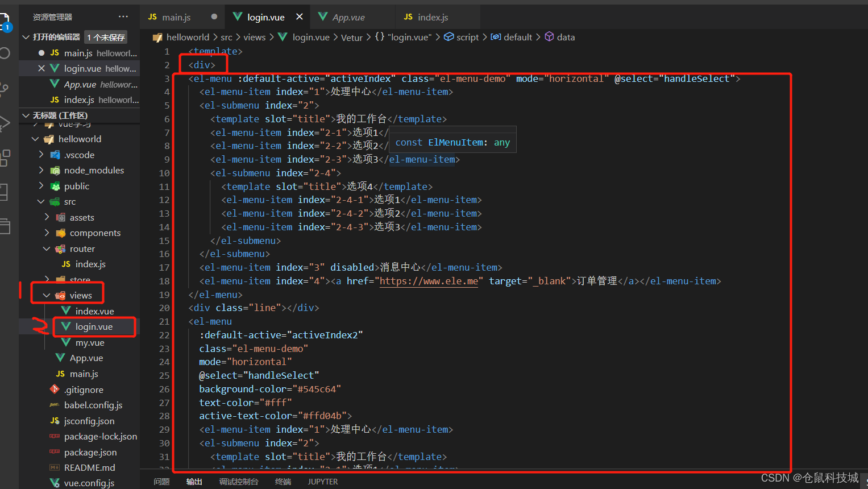Expand the node_modules folder

pyautogui.click(x=41, y=170)
